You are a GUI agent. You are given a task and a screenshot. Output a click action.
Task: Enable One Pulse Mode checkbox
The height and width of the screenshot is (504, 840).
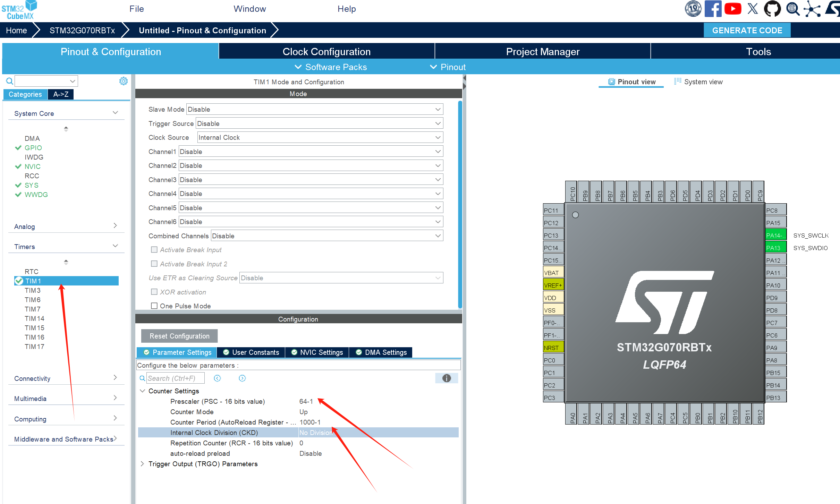(x=154, y=306)
